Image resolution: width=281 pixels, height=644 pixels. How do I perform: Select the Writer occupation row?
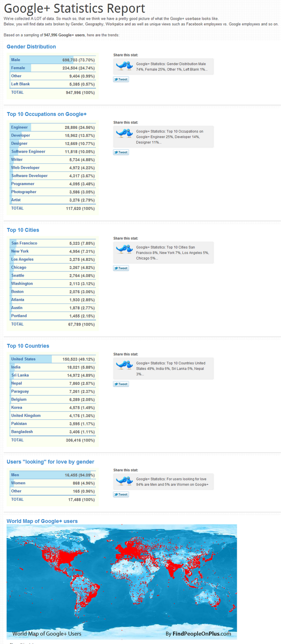(x=53, y=160)
